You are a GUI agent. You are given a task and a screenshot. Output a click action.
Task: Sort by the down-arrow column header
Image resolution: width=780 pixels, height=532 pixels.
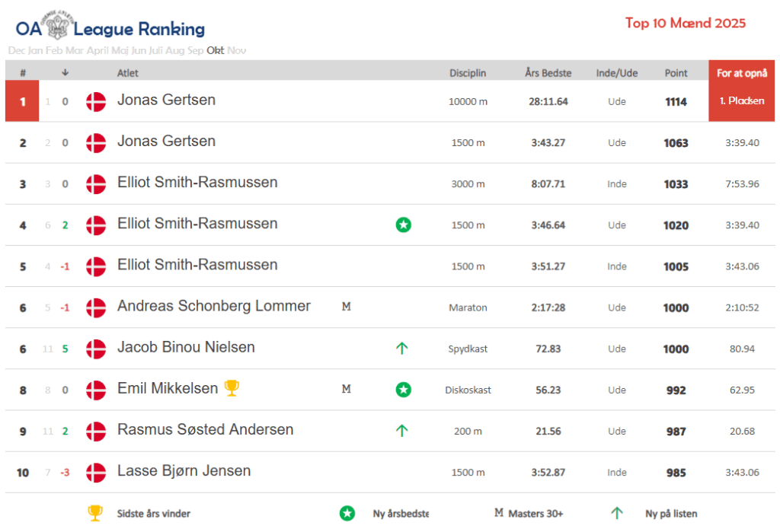point(66,73)
